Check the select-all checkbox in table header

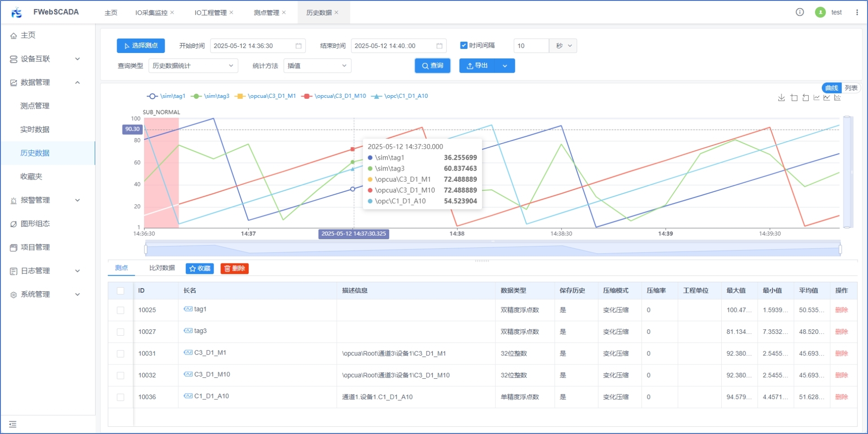pos(120,291)
